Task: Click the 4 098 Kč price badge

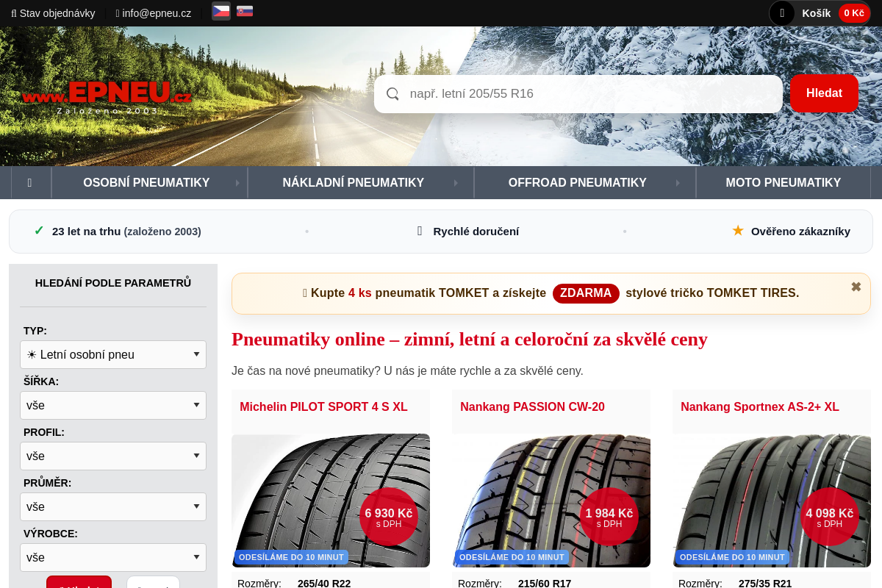Action: click(x=830, y=517)
